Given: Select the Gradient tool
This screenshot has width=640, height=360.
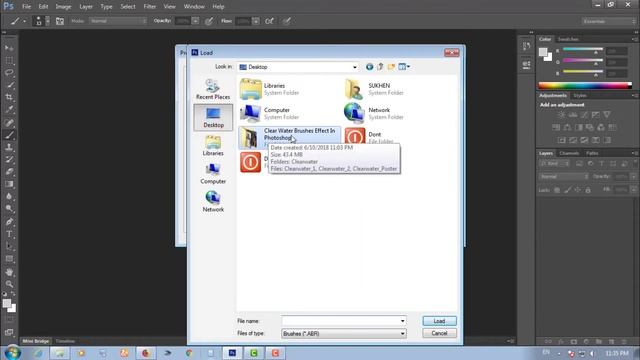Looking at the screenshot, I should 9,184.
